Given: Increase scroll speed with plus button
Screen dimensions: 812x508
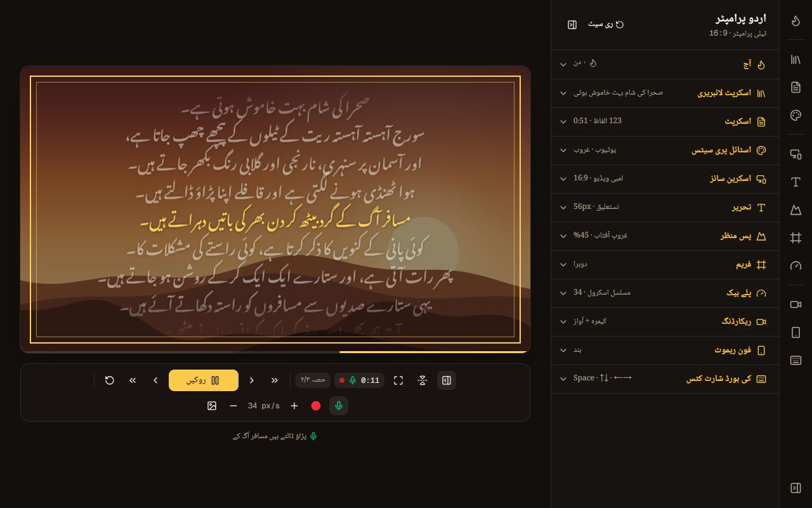Looking at the screenshot, I should pos(294,406).
